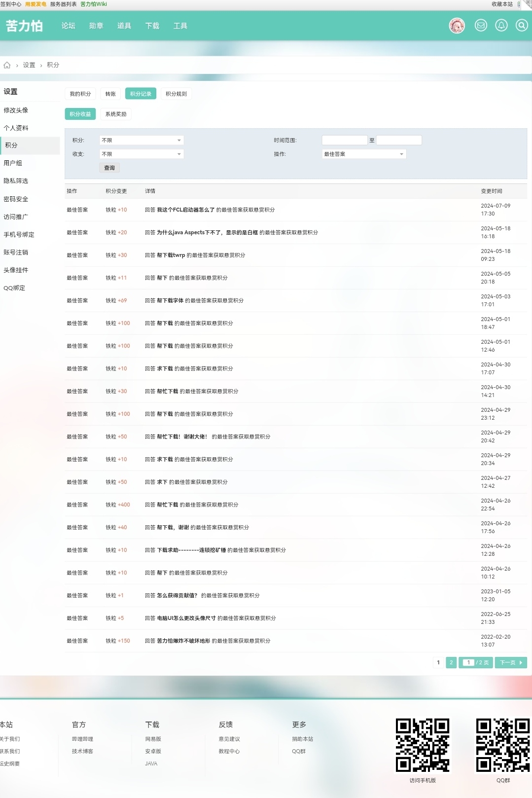
Task: Open the thread 苦力怕爆炸不破坏地形
Action: click(x=183, y=641)
